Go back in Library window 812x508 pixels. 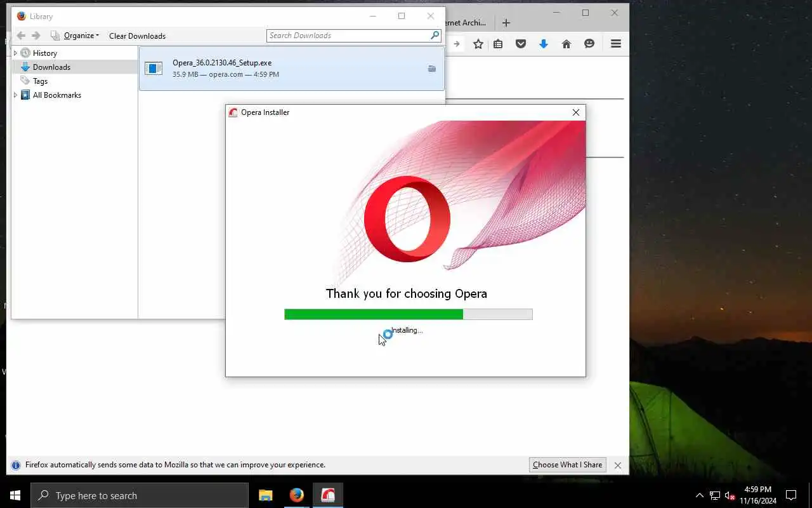pos(21,36)
